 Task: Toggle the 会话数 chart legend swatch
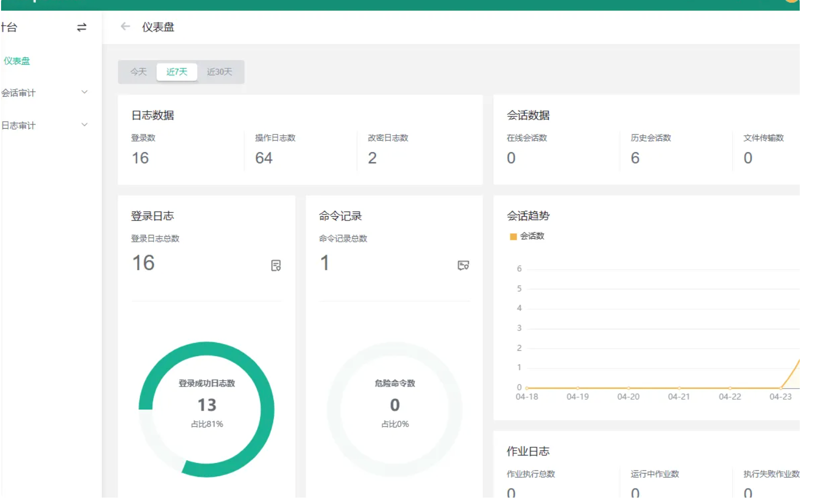click(x=513, y=237)
